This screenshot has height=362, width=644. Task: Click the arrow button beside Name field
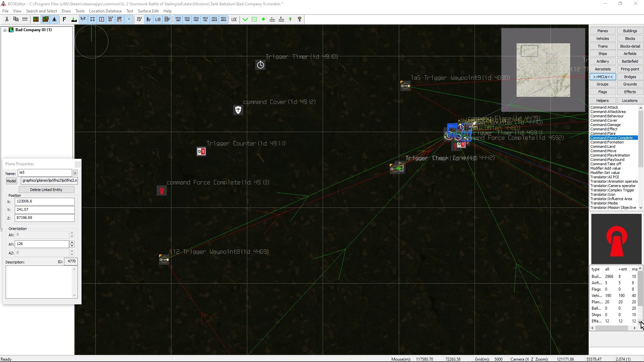[75, 173]
